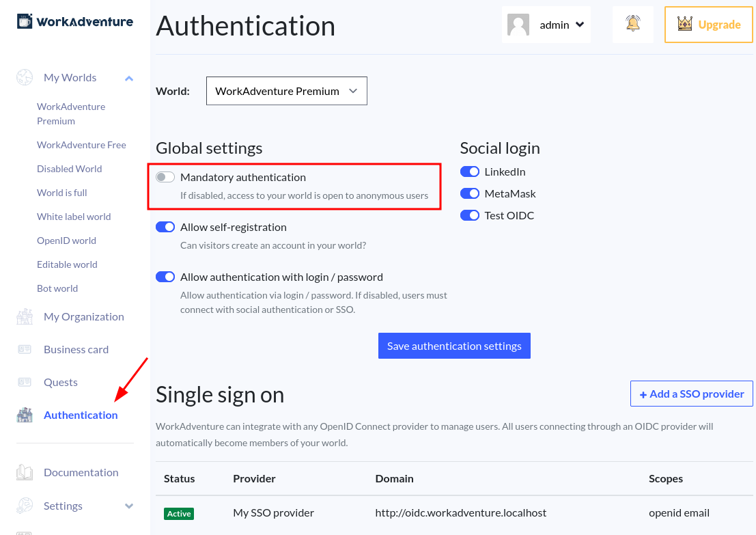Collapse the My Worlds section chevron

pos(129,78)
